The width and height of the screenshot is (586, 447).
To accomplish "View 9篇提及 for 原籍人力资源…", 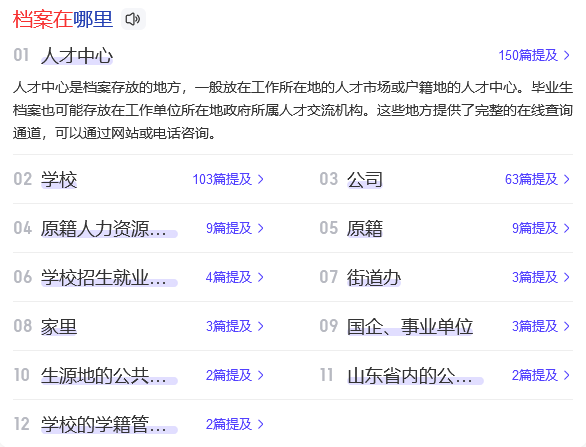I will click(229, 228).
